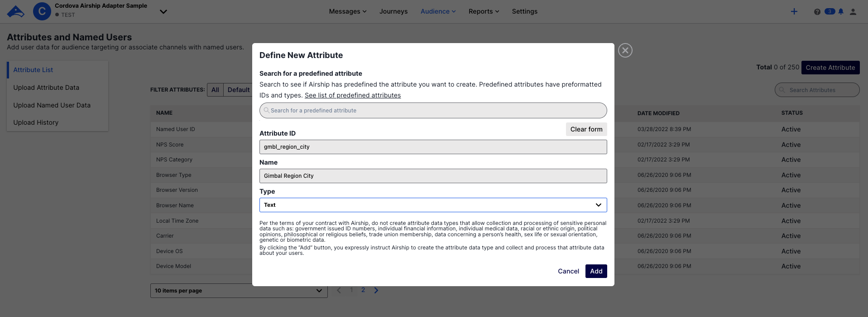This screenshot has height=317, width=868.
Task: Click the STATUS column header
Action: pyautogui.click(x=792, y=113)
